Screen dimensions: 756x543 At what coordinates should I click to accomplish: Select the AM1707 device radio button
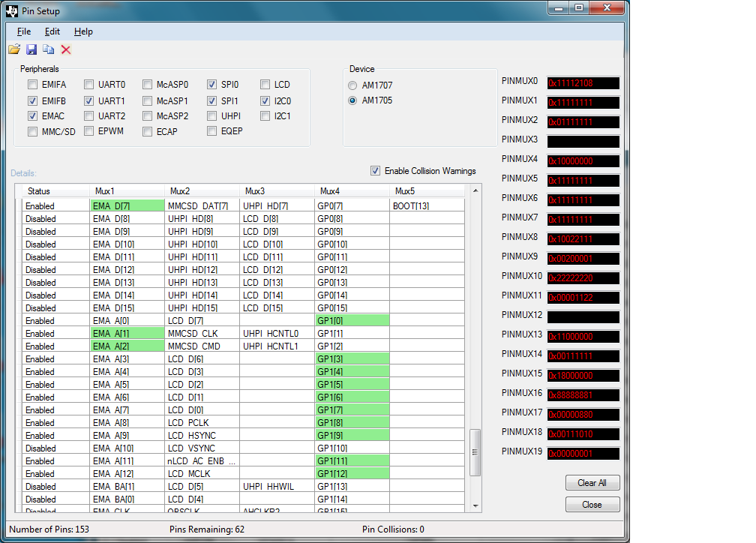[352, 85]
